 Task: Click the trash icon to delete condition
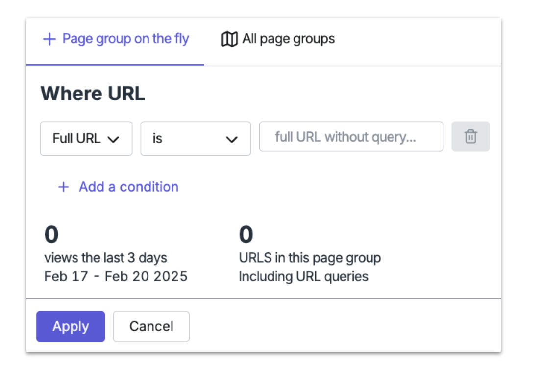point(470,137)
